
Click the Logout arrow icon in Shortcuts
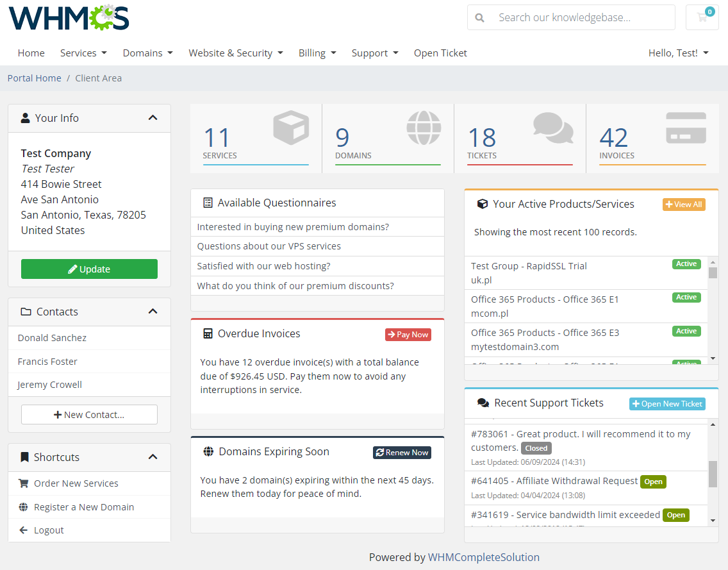pyautogui.click(x=23, y=530)
